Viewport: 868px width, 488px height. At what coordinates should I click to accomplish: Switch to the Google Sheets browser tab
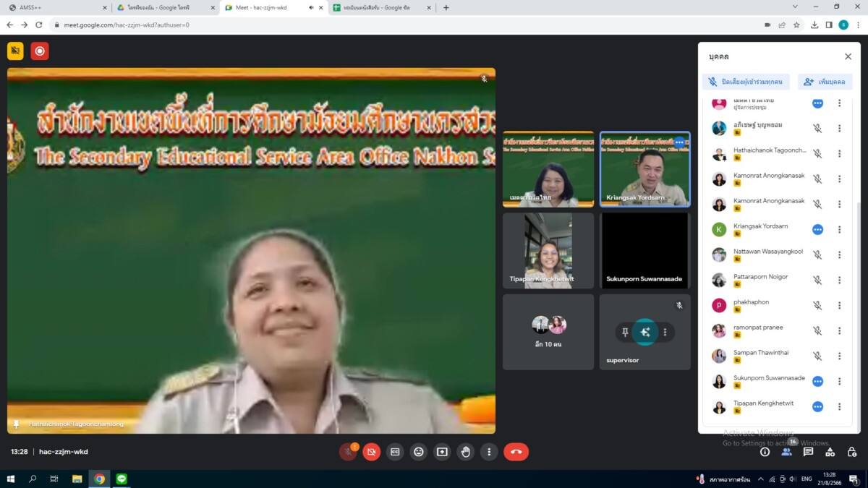(x=382, y=7)
